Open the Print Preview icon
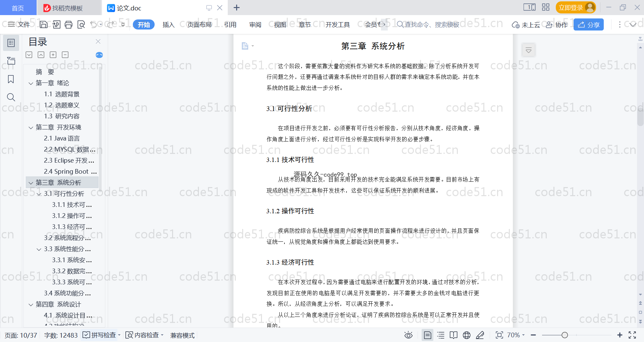 [81, 24]
